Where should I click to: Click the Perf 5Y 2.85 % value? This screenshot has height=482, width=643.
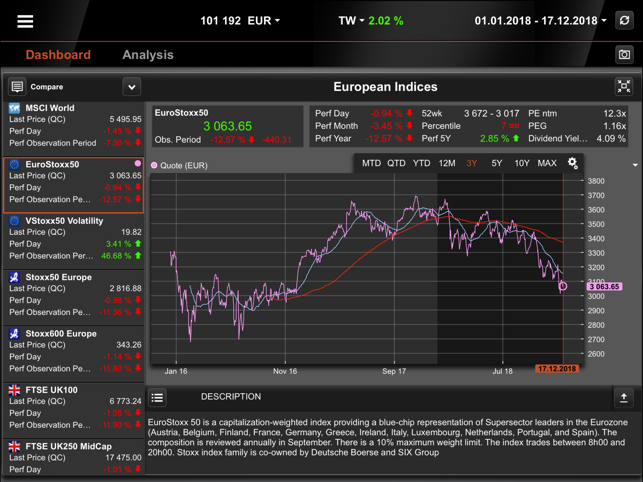coord(494,139)
